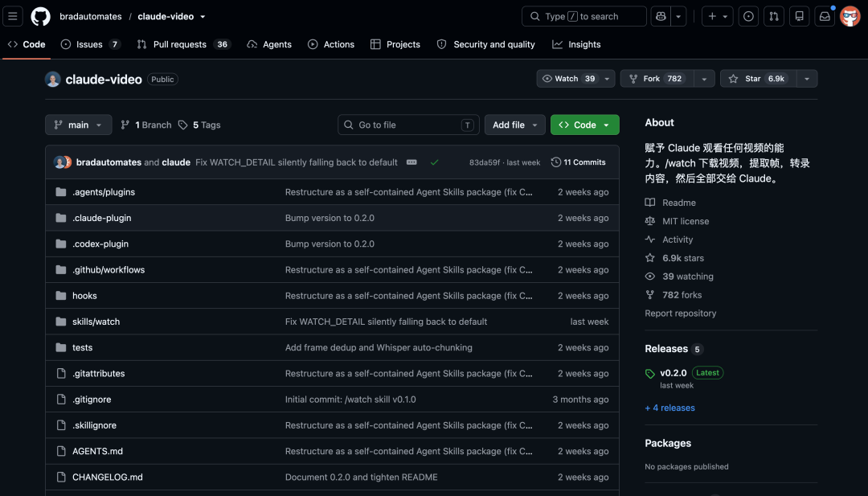Open commit 'Add frame dedup and Whisper auto-chunking'
This screenshot has height=496, width=868.
pyautogui.click(x=379, y=347)
